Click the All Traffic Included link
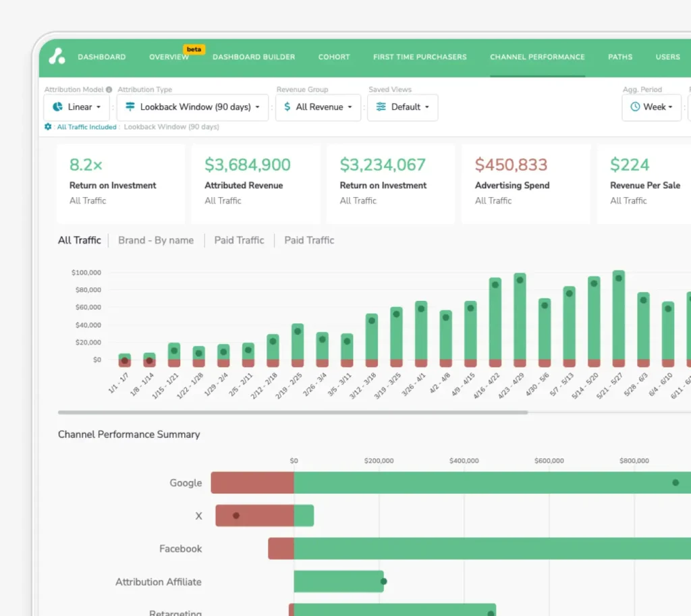The width and height of the screenshot is (691, 616). point(88,127)
